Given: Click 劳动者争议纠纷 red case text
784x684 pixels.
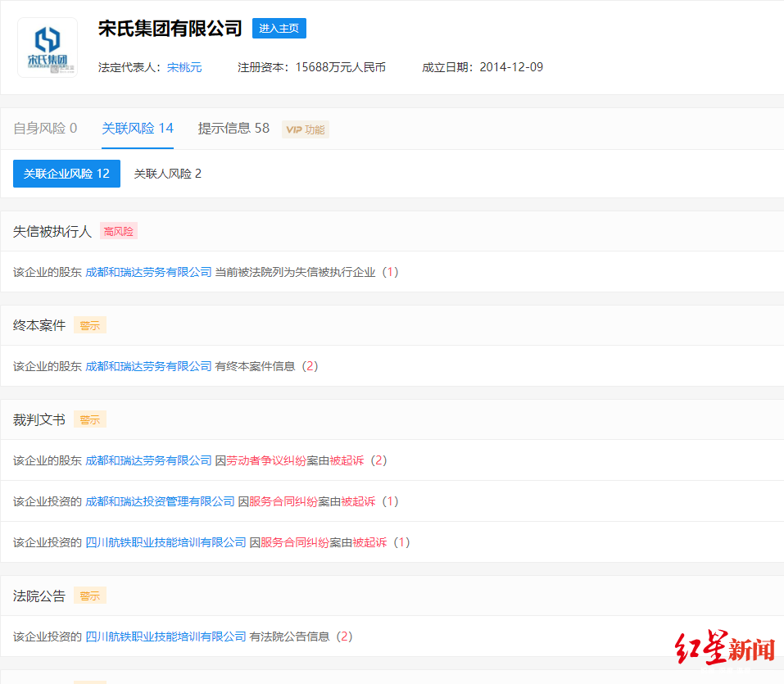Looking at the screenshot, I should click(266, 460).
